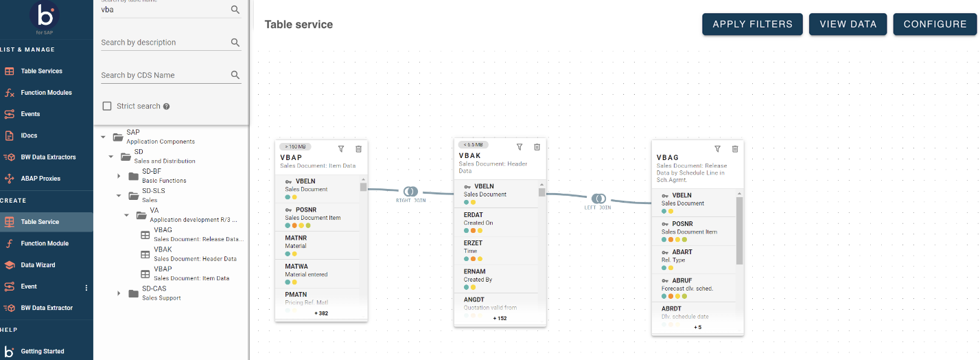Expand the SD-BF Basic Functions folder
The width and height of the screenshot is (980, 360).
tap(119, 176)
